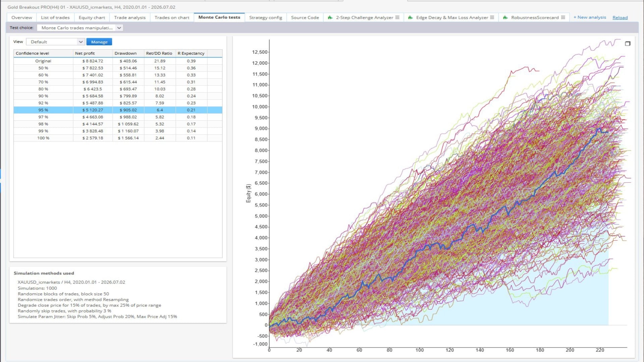Open the Source Code tab

305,17
